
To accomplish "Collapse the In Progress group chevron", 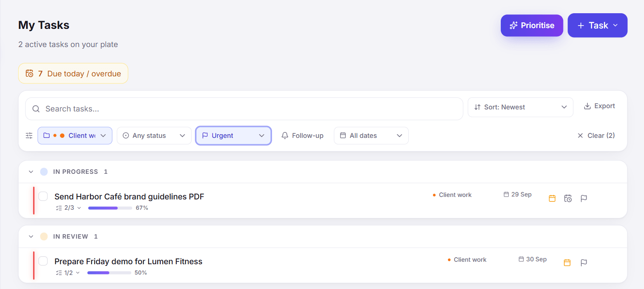I will coord(31,172).
